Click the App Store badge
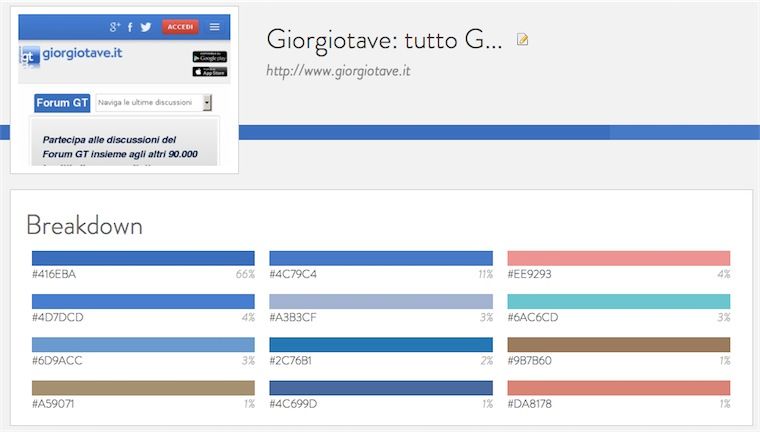Viewport: 760px width, 432px height. (209, 71)
